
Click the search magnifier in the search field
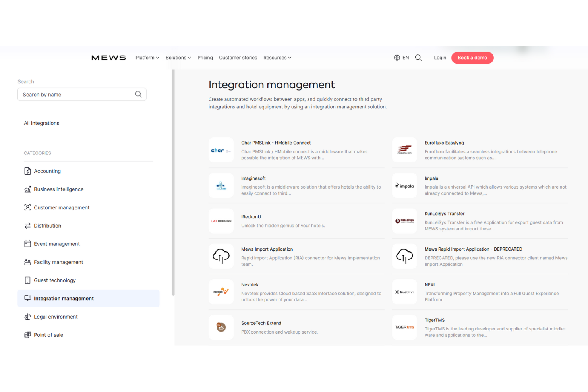pyautogui.click(x=138, y=94)
